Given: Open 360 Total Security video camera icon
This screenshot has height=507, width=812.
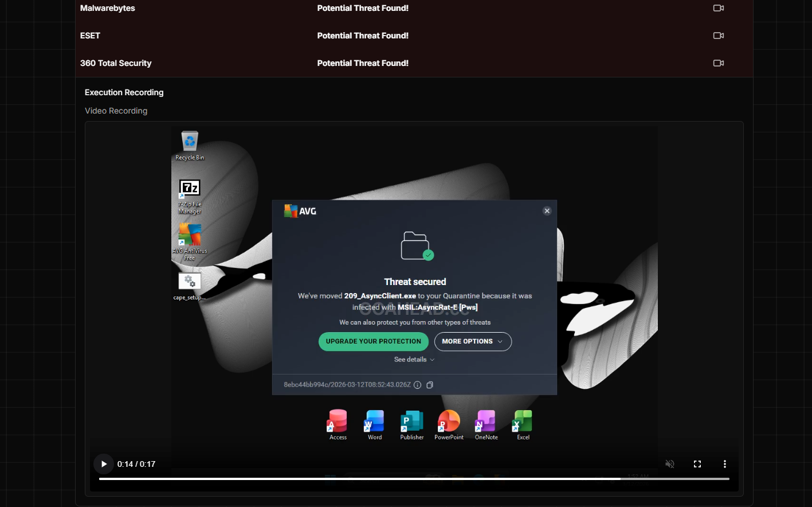Looking at the screenshot, I should (x=718, y=63).
